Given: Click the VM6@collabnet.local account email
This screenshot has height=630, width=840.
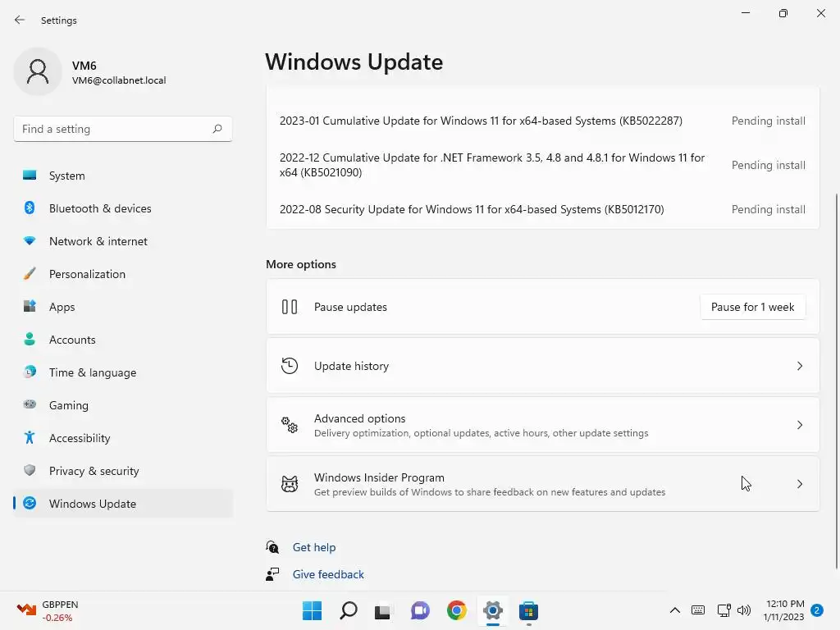Looking at the screenshot, I should [119, 80].
